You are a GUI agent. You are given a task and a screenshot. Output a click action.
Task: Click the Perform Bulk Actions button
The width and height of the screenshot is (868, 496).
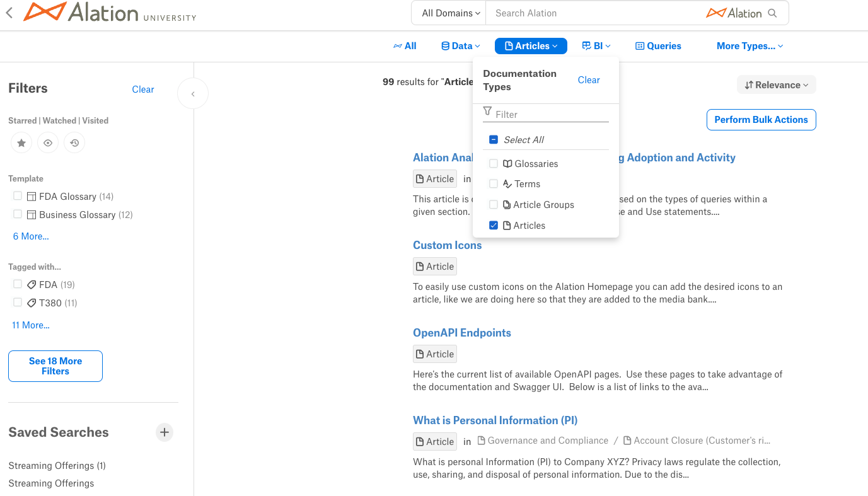(x=761, y=120)
